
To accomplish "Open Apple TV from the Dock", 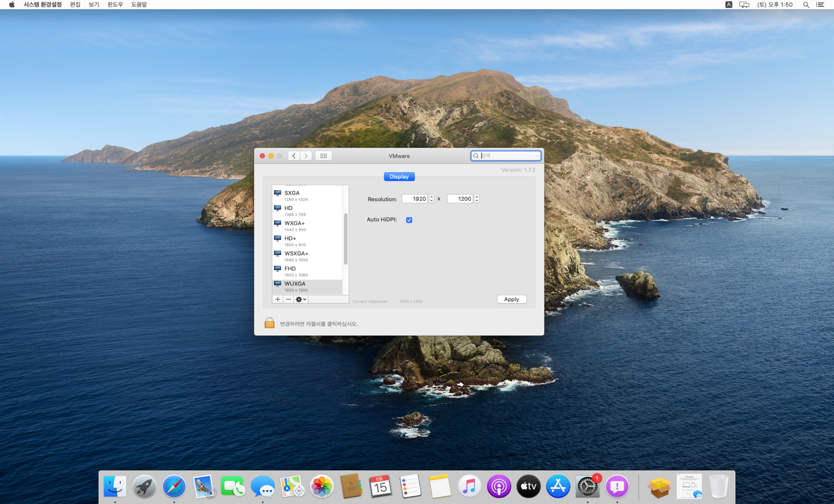I will [x=528, y=486].
